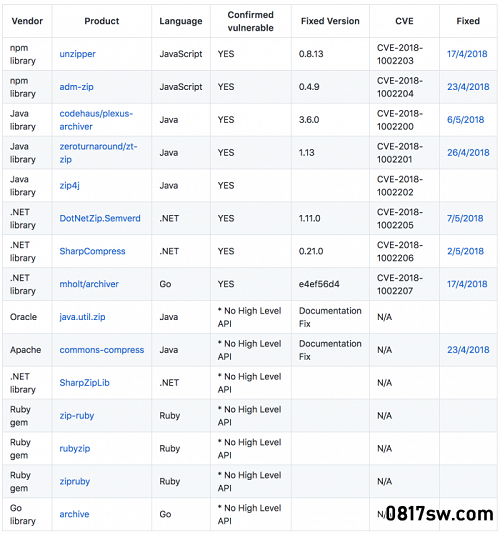Click the zip4j library link
The image size is (500, 535).
70,185
